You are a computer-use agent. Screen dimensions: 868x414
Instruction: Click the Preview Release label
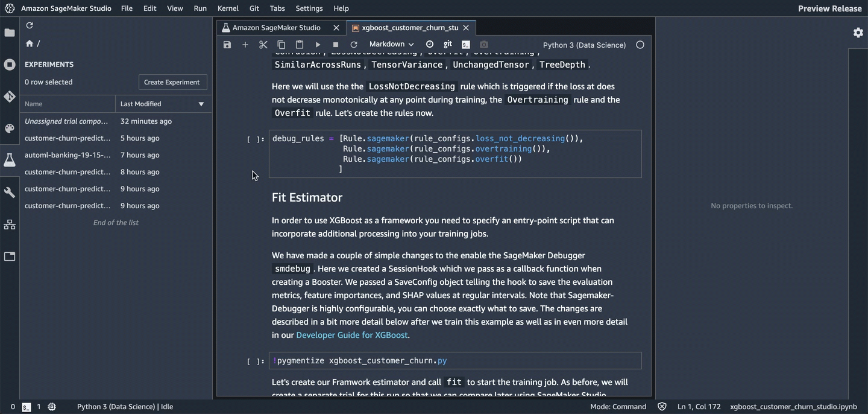pyautogui.click(x=830, y=8)
